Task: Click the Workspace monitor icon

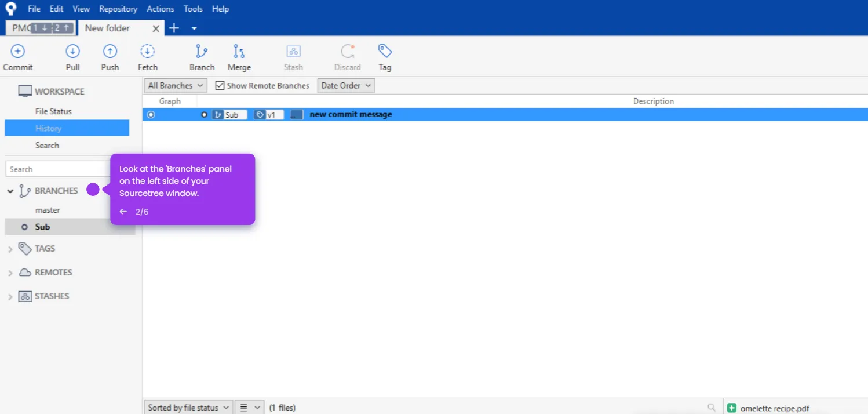Action: tap(25, 91)
